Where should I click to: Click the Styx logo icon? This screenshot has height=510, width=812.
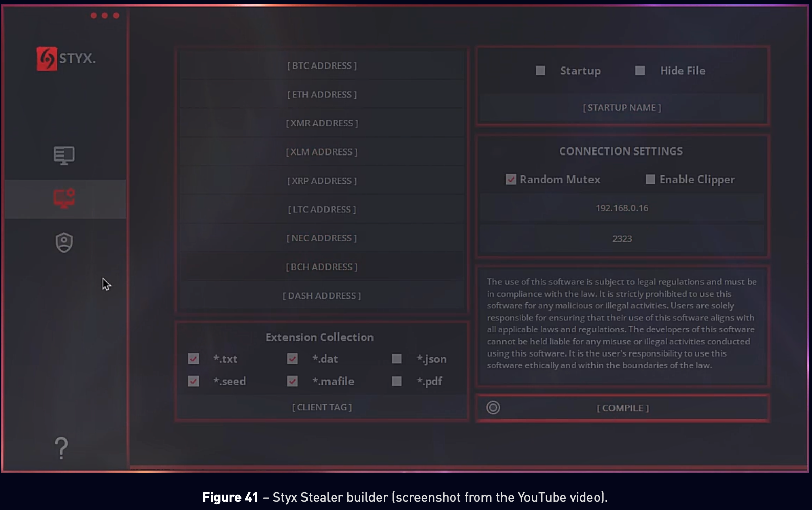pyautogui.click(x=47, y=58)
